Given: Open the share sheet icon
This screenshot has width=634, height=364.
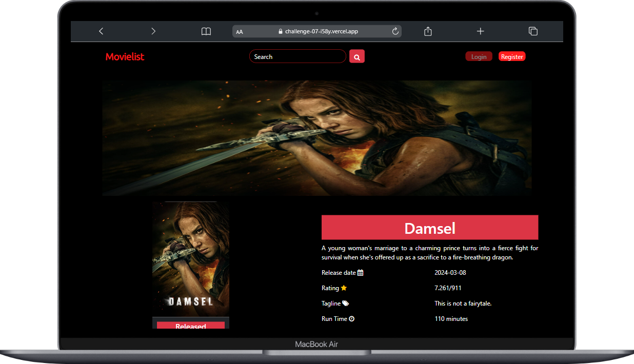Looking at the screenshot, I should click(428, 31).
